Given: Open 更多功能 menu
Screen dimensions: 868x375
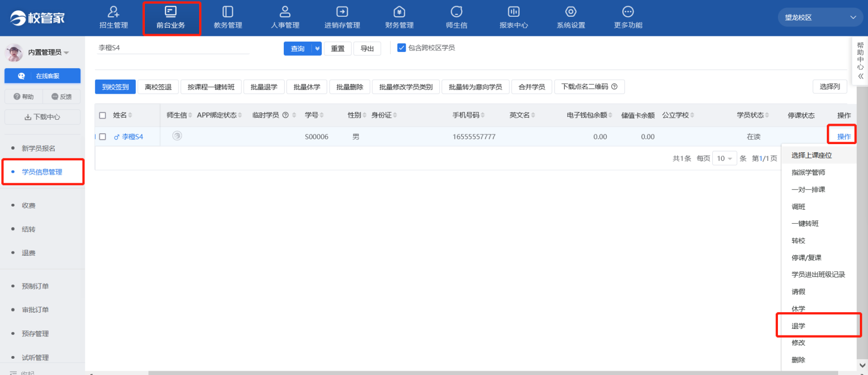Looking at the screenshot, I should [x=628, y=17].
